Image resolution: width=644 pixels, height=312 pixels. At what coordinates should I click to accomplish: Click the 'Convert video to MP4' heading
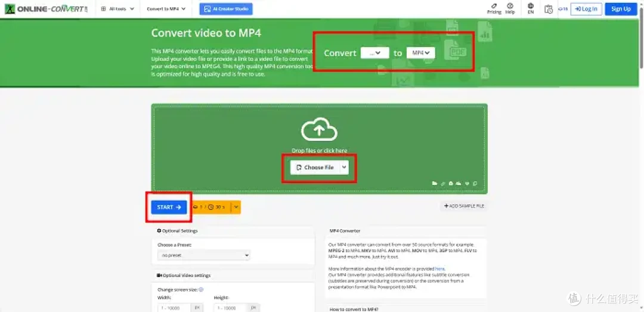pos(206,33)
